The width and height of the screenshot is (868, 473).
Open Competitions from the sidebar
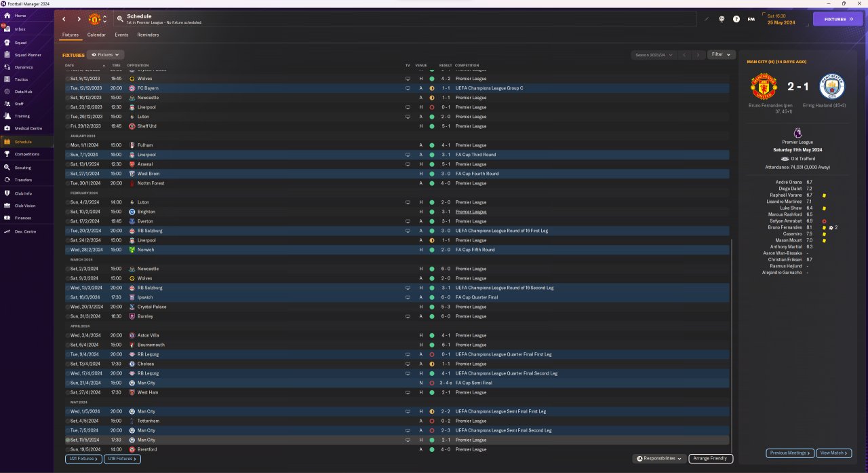(x=27, y=154)
